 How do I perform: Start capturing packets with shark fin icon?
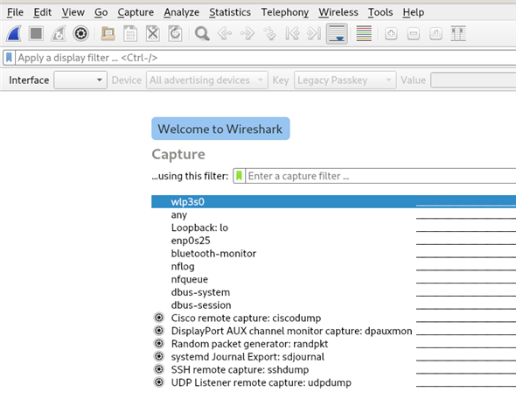tap(14, 33)
